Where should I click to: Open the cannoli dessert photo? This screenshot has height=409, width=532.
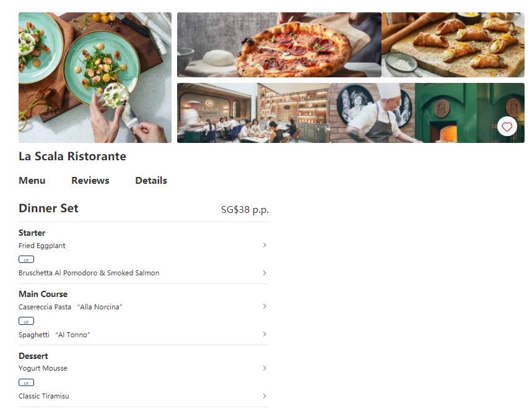pos(453,45)
